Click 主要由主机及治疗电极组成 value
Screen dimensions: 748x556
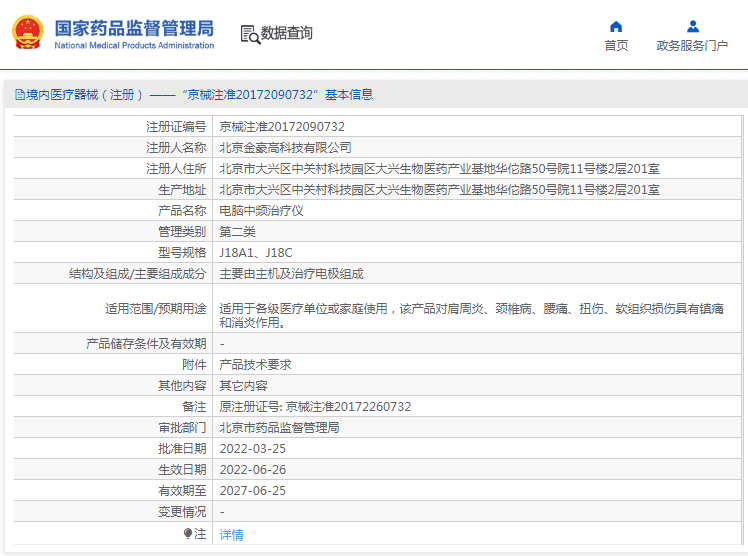[291, 274]
